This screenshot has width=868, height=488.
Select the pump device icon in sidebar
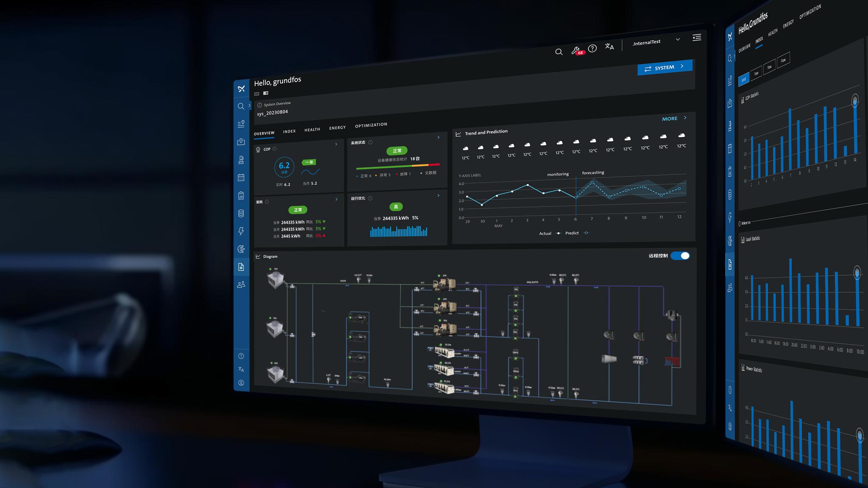241,160
